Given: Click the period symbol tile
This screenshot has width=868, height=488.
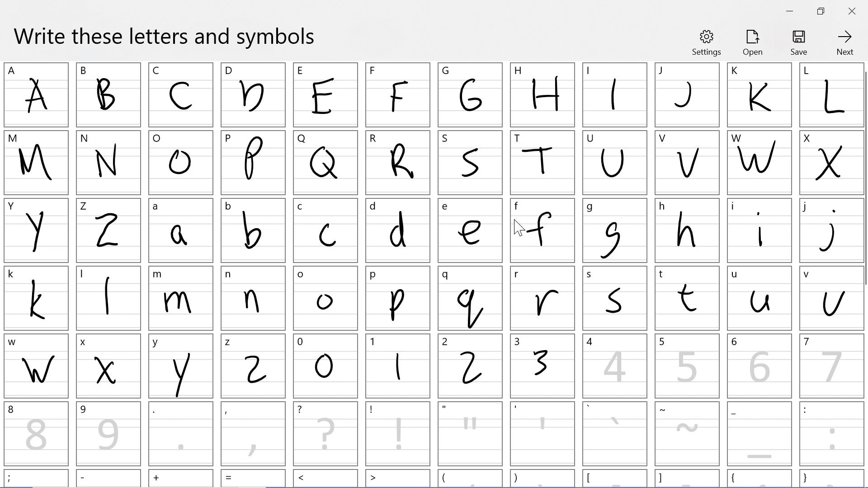Looking at the screenshot, I should tap(180, 434).
